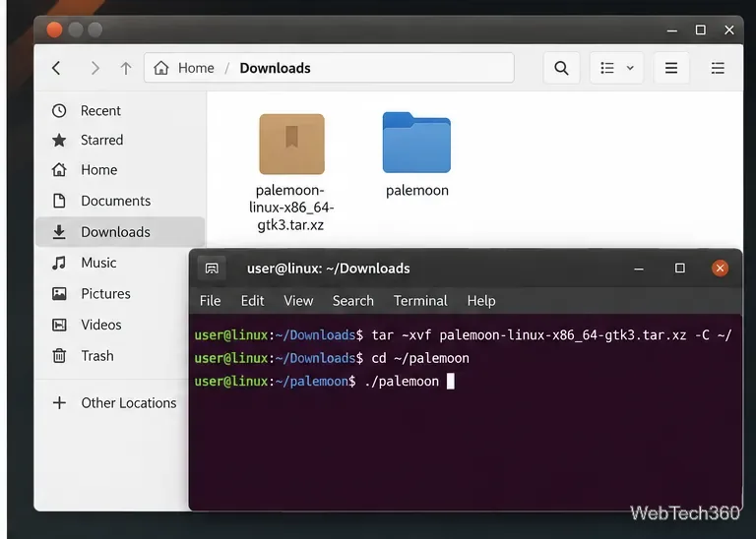Switch to list view icon
The height and width of the screenshot is (539, 756).
(x=607, y=68)
